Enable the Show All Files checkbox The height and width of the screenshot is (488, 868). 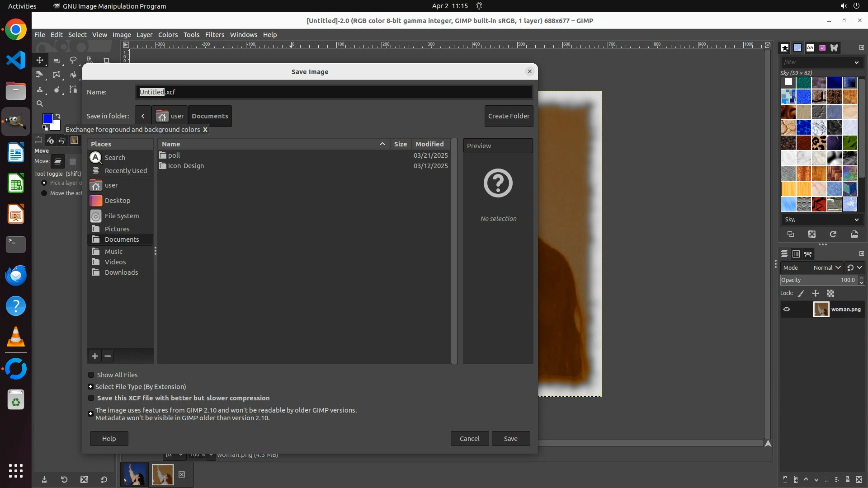pos(91,375)
